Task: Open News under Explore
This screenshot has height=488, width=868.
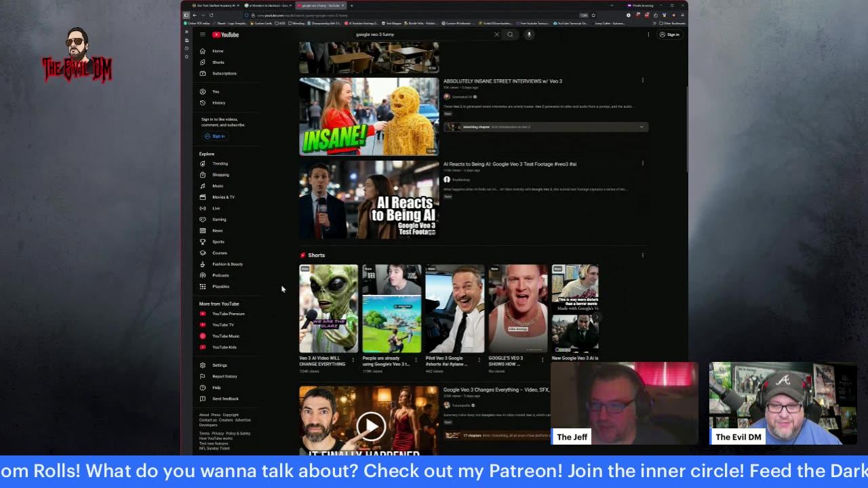Action: pos(216,230)
